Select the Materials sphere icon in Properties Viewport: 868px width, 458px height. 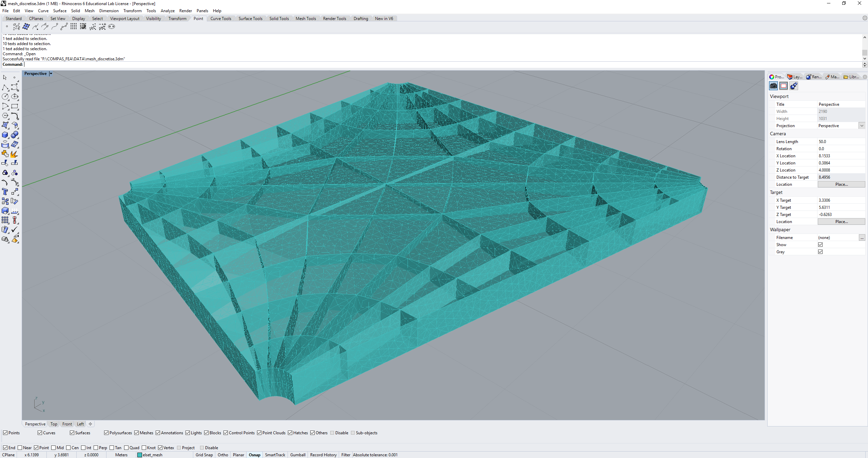tap(793, 86)
